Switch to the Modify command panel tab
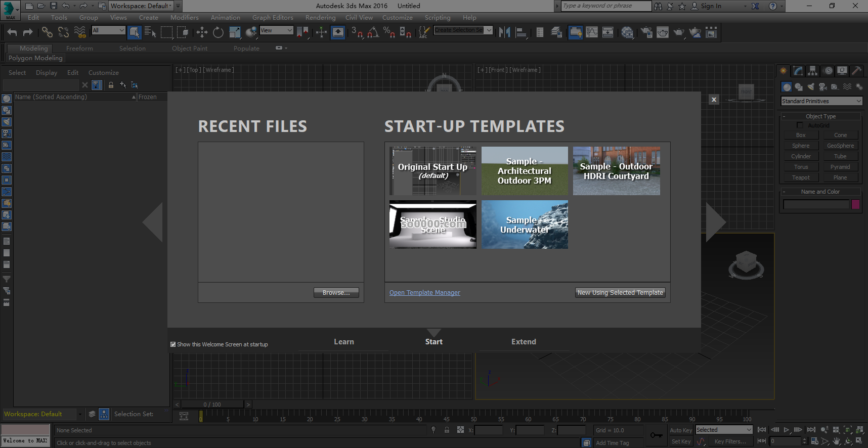868x448 pixels. 798,71
